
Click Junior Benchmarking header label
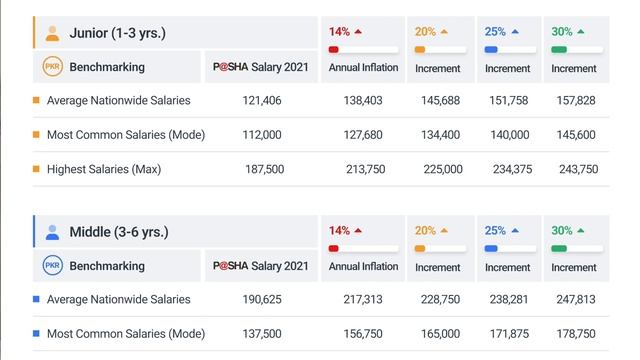(107, 67)
